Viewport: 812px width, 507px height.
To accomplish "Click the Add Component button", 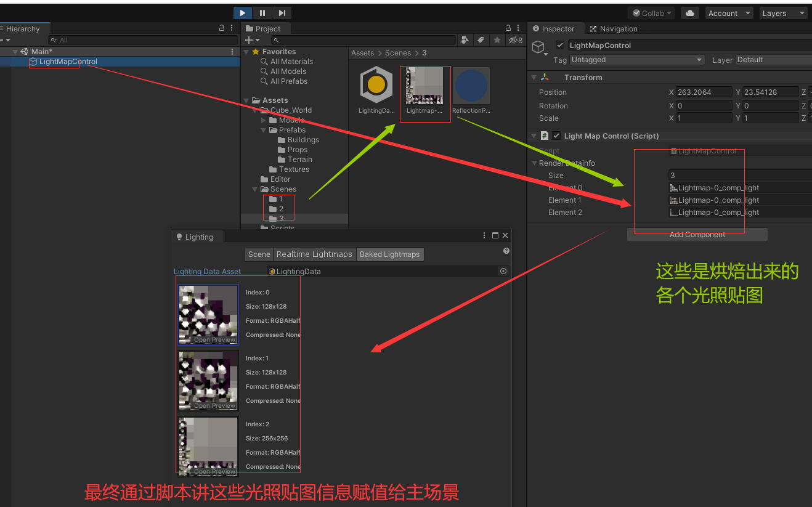I will 697,234.
